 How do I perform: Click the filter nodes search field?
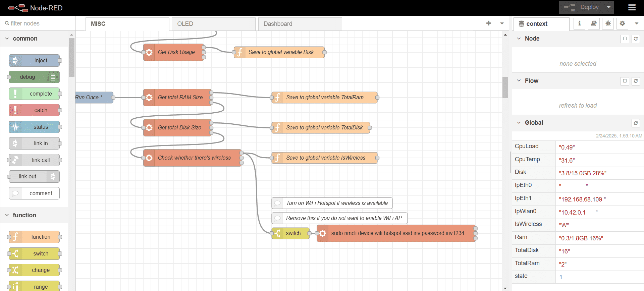point(39,23)
